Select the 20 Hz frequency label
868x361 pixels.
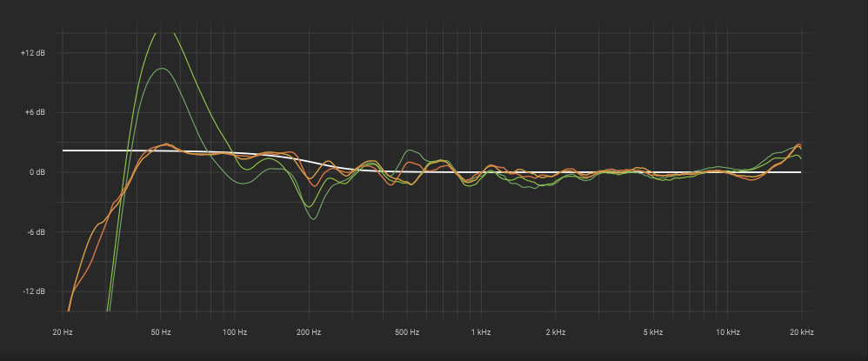coord(63,332)
